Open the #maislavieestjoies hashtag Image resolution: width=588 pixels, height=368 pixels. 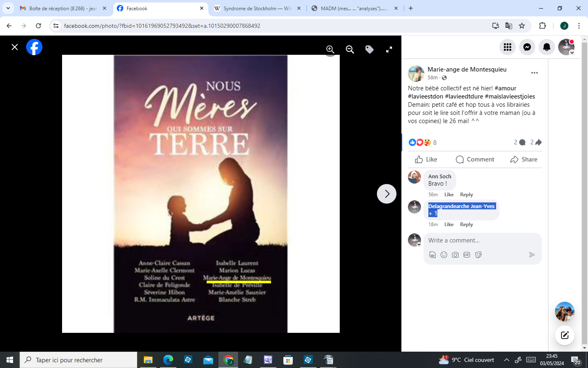click(510, 96)
